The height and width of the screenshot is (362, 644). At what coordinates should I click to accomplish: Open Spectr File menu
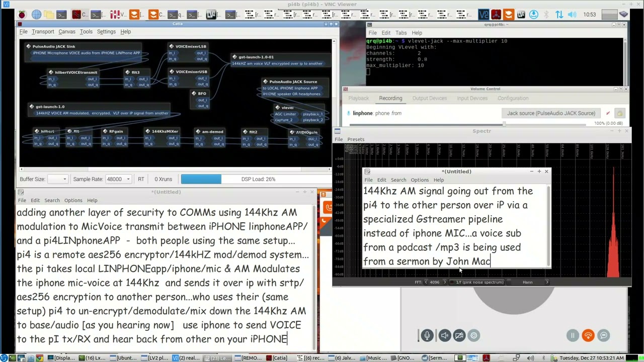pyautogui.click(x=339, y=139)
